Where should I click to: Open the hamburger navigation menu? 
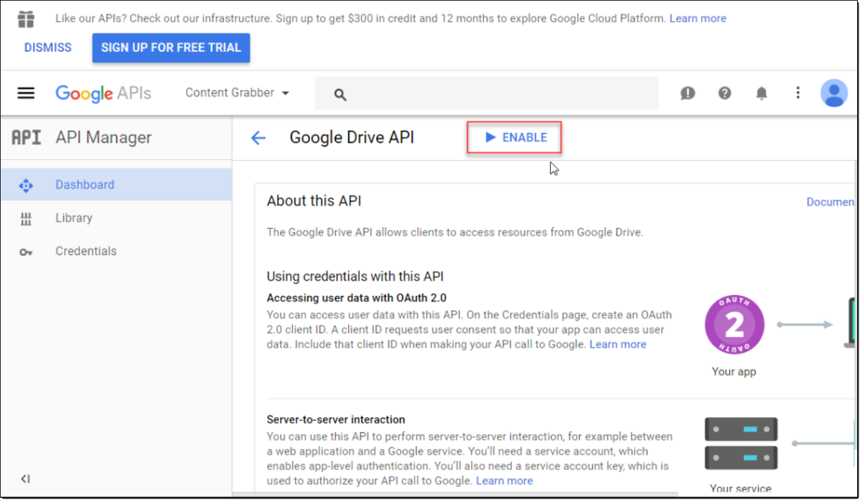26,94
